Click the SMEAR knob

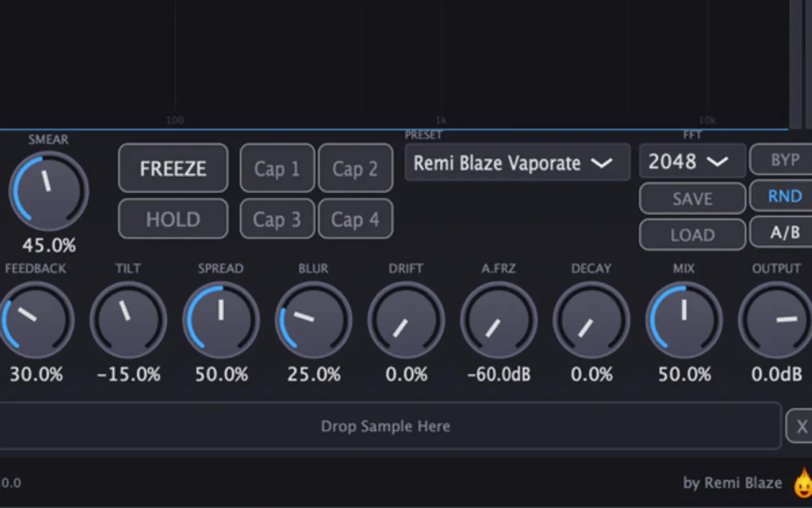click(x=49, y=191)
